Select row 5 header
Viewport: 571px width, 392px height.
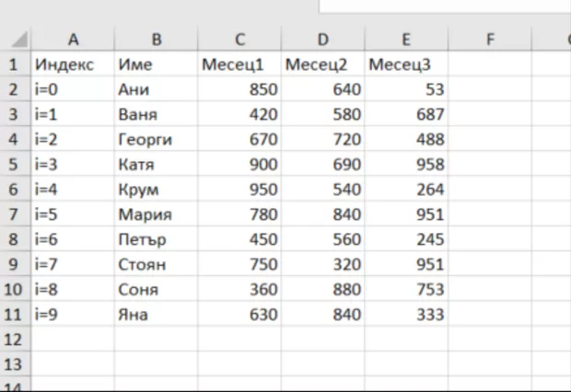point(14,165)
